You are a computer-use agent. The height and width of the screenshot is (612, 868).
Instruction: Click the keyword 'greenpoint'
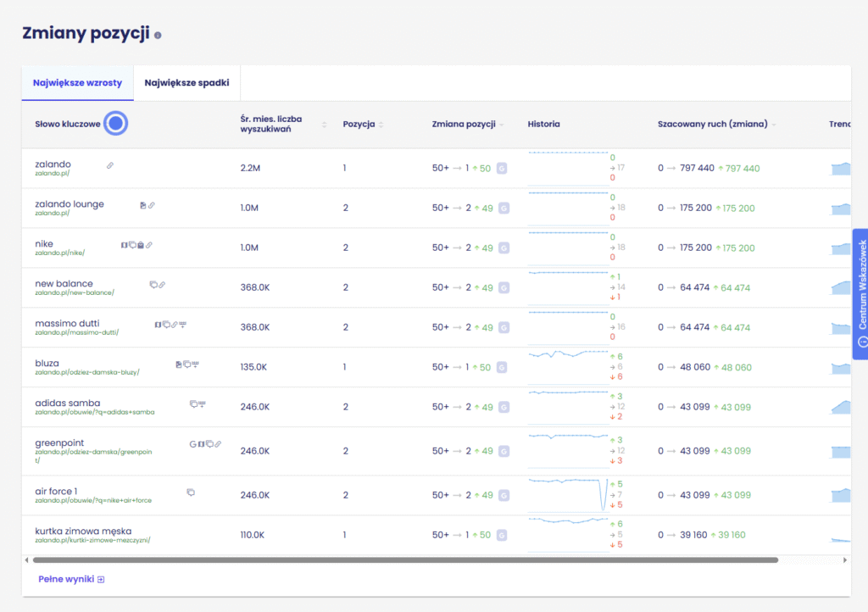pyautogui.click(x=59, y=443)
